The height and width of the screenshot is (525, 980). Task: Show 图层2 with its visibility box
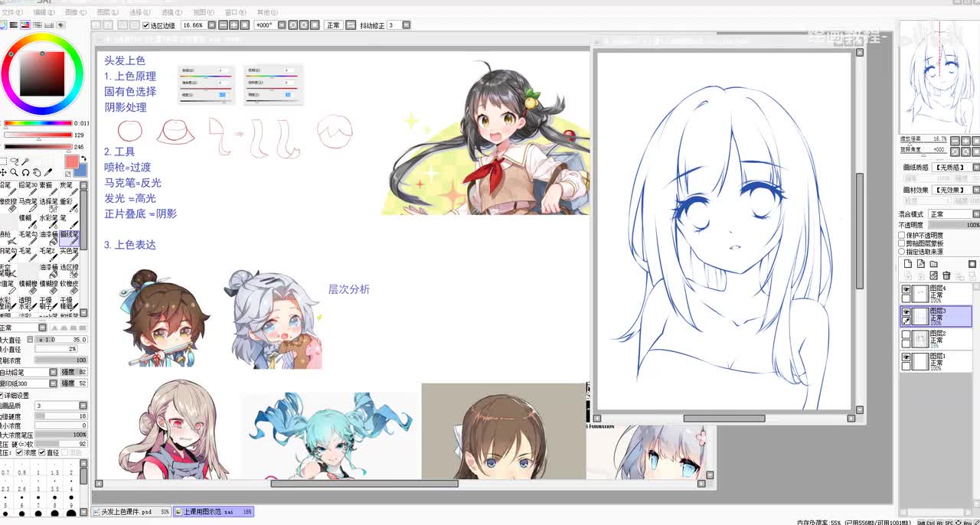pyautogui.click(x=906, y=334)
